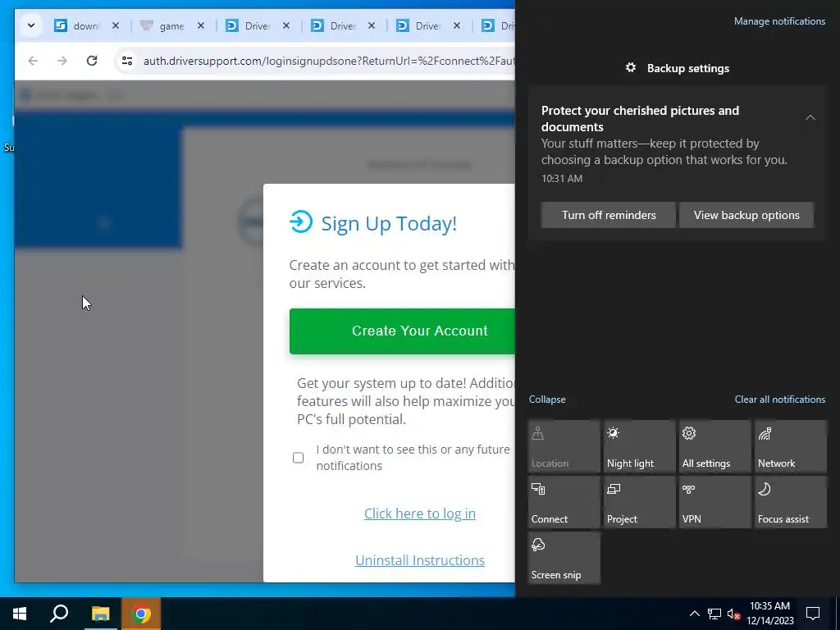The height and width of the screenshot is (630, 840).
Task: Toggle the Location quick action tile
Action: tap(564, 446)
